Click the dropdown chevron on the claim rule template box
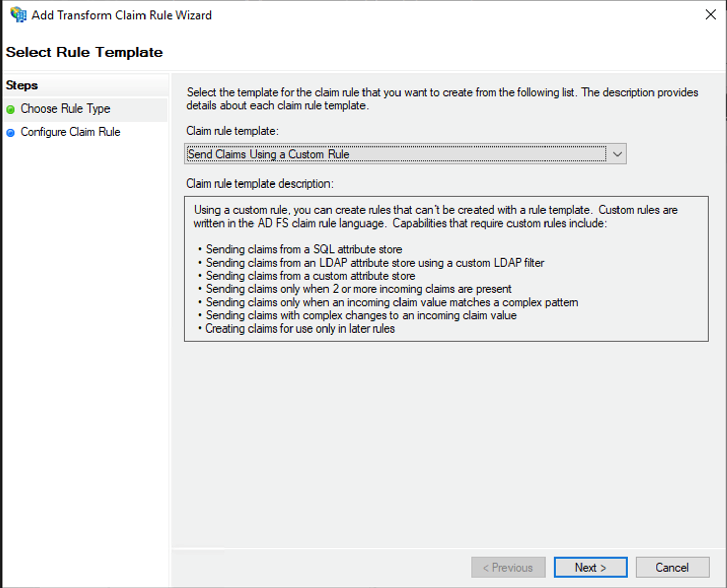727x588 pixels. 616,154
